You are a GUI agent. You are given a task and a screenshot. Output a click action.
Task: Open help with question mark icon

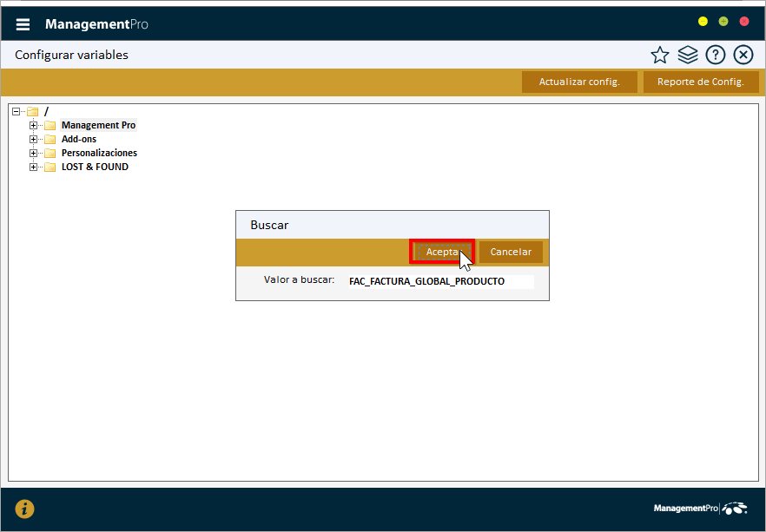click(x=716, y=56)
